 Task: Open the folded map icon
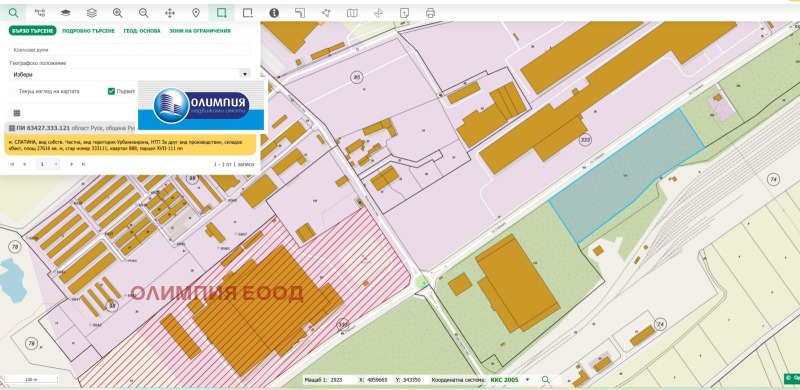pyautogui.click(x=352, y=13)
